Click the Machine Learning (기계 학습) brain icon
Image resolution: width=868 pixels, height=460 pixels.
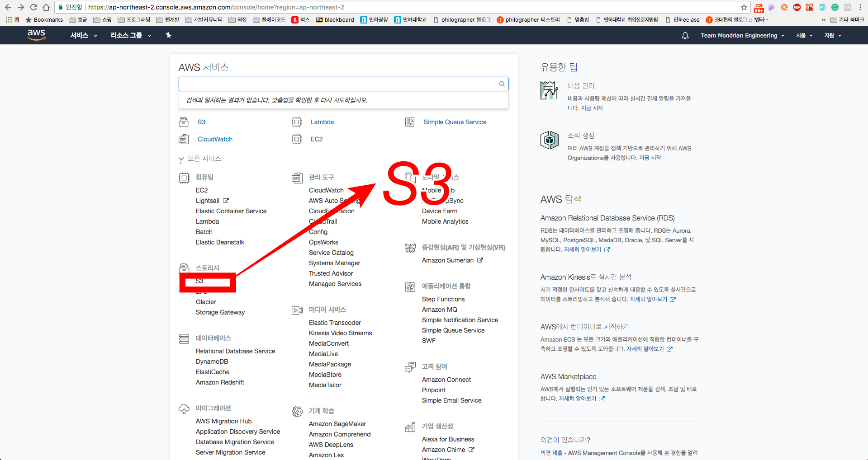point(297,411)
